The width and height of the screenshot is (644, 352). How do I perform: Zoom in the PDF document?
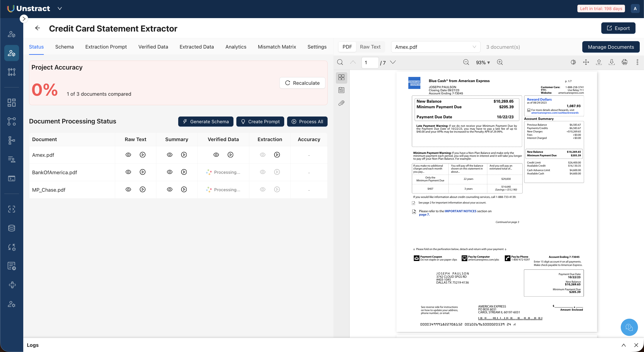click(x=500, y=62)
